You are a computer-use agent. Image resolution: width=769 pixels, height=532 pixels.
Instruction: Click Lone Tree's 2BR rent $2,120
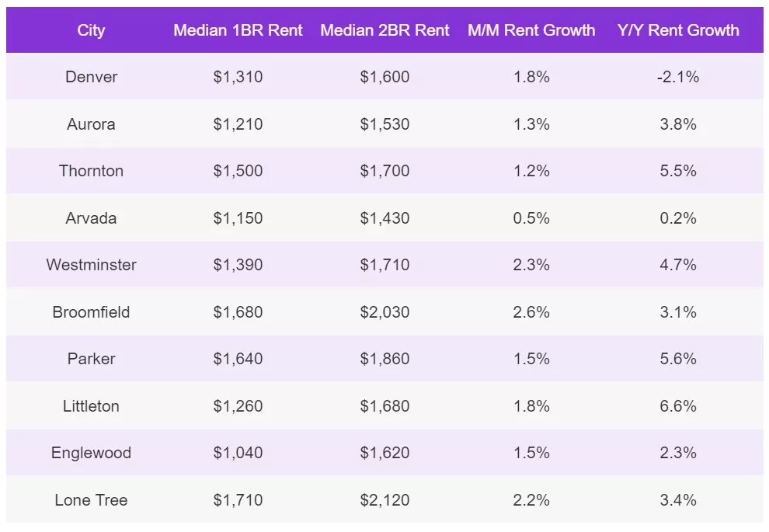(384, 500)
